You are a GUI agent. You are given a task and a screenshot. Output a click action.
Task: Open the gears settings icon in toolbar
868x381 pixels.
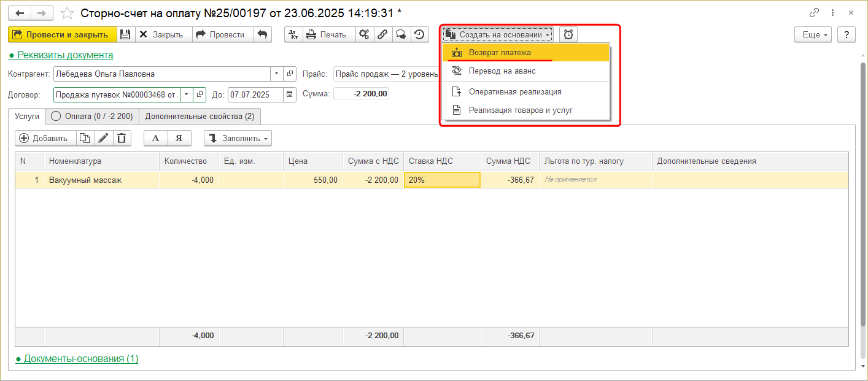point(364,34)
